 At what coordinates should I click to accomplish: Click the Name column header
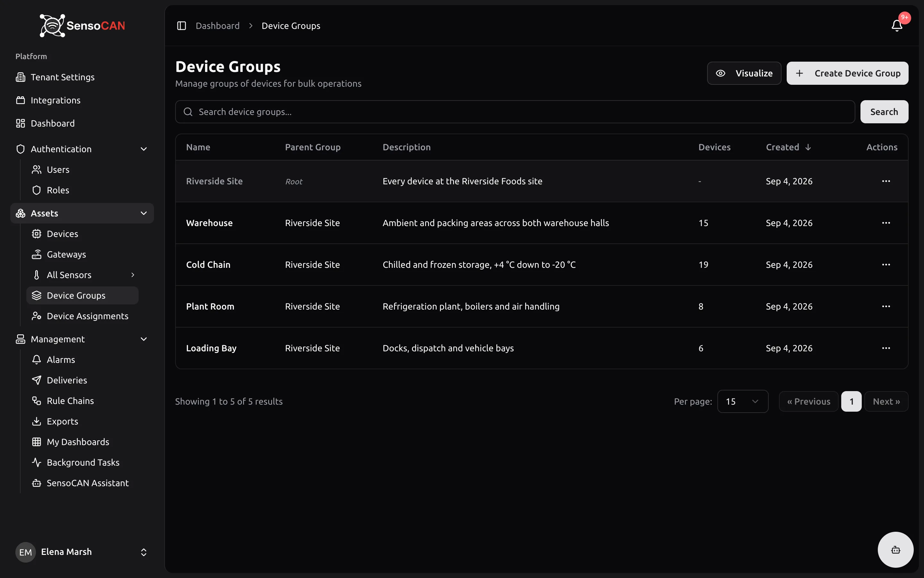coord(198,147)
